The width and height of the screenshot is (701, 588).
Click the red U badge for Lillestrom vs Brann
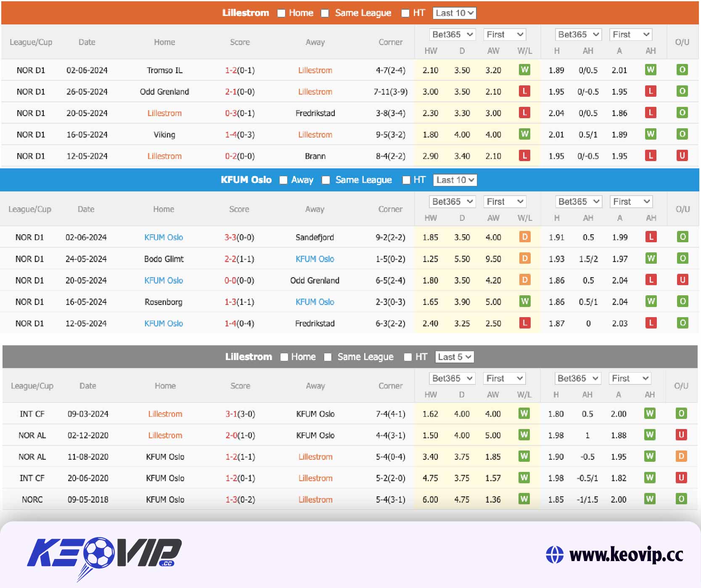(x=682, y=156)
